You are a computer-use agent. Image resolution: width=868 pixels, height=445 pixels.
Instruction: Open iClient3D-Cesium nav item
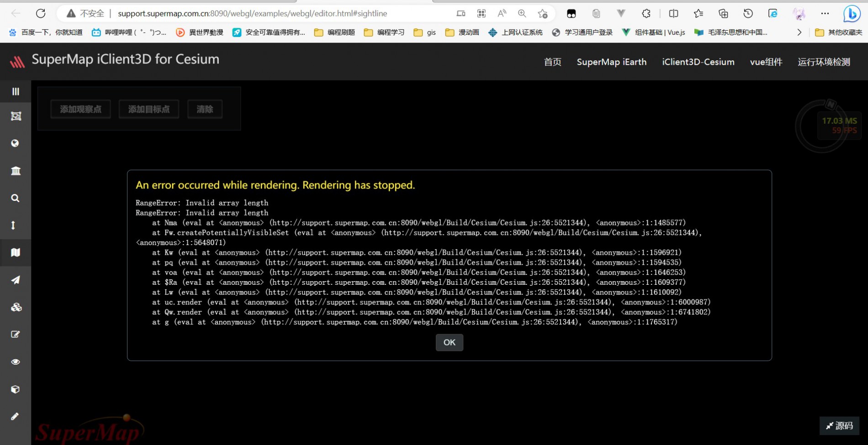(698, 62)
